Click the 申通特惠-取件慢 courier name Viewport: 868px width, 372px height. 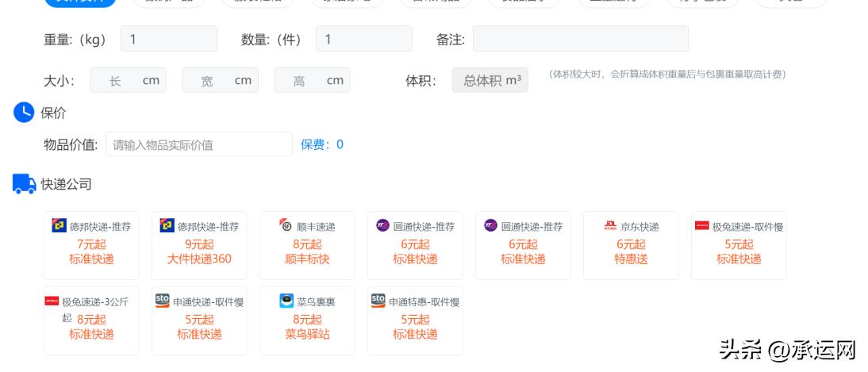tap(424, 302)
